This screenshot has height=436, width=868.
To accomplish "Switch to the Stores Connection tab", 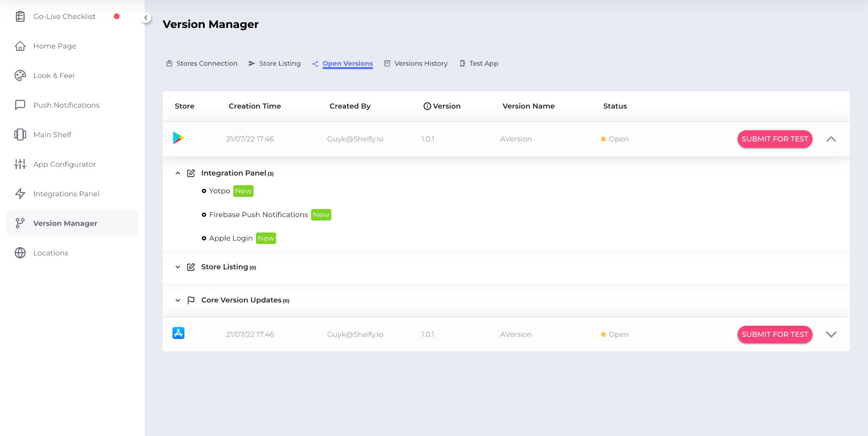I will [206, 64].
